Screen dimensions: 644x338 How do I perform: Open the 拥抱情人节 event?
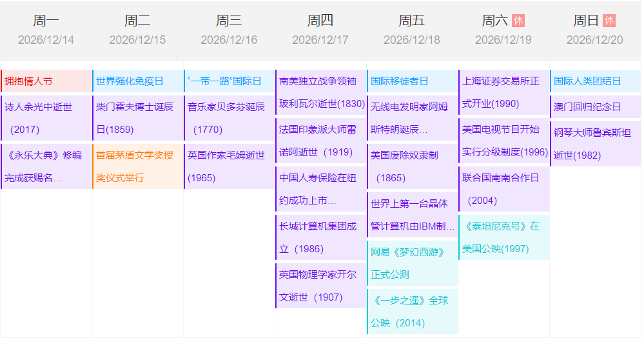(x=46, y=81)
